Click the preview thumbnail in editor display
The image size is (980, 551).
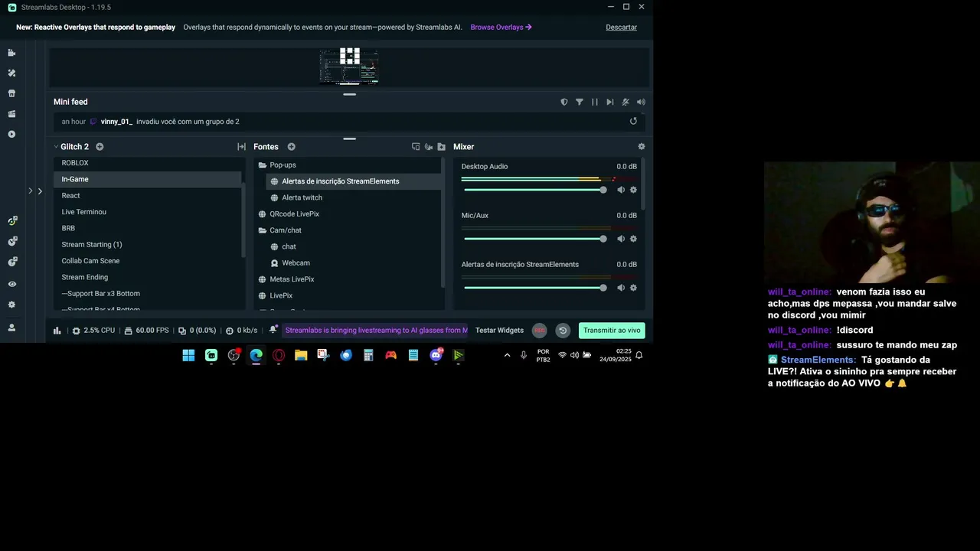tap(349, 67)
